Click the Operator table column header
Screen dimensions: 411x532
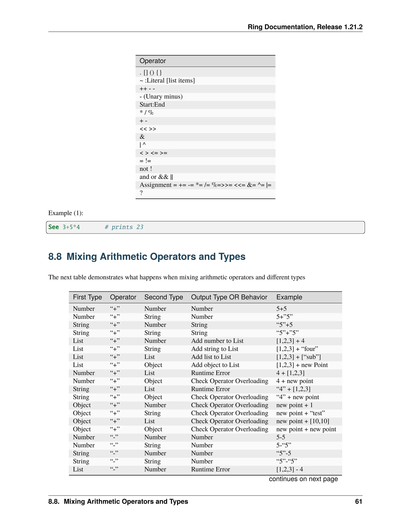coord(153,61)
